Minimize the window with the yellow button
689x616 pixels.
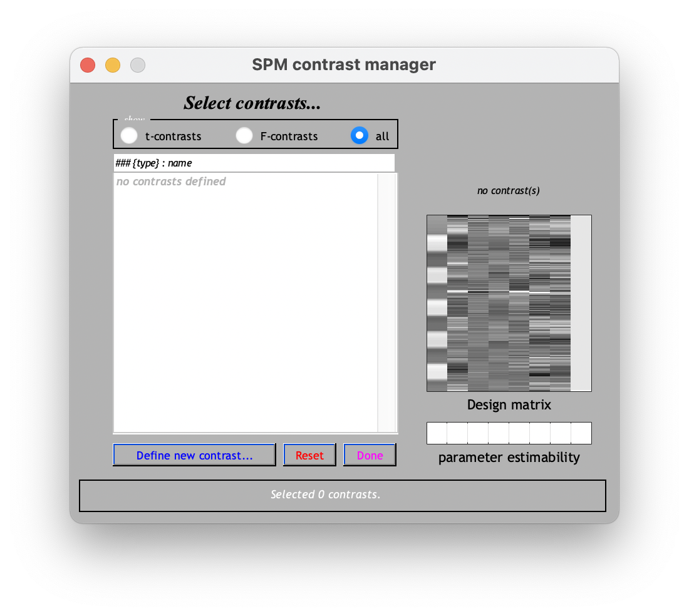pos(113,65)
